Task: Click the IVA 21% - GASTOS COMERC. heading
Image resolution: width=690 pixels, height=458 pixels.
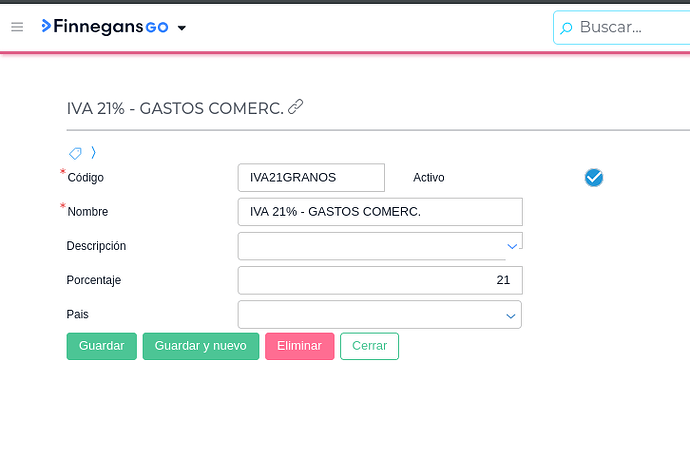Action: coord(175,108)
